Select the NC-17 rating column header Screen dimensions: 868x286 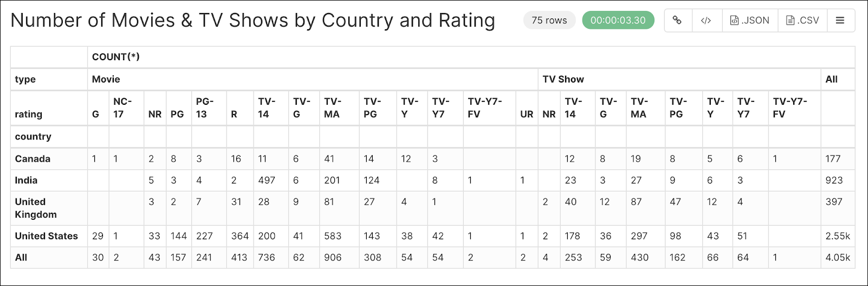pos(122,107)
